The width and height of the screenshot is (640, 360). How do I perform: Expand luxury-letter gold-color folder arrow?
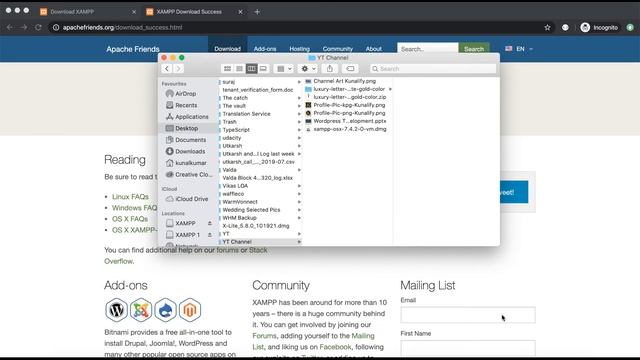coord(390,89)
